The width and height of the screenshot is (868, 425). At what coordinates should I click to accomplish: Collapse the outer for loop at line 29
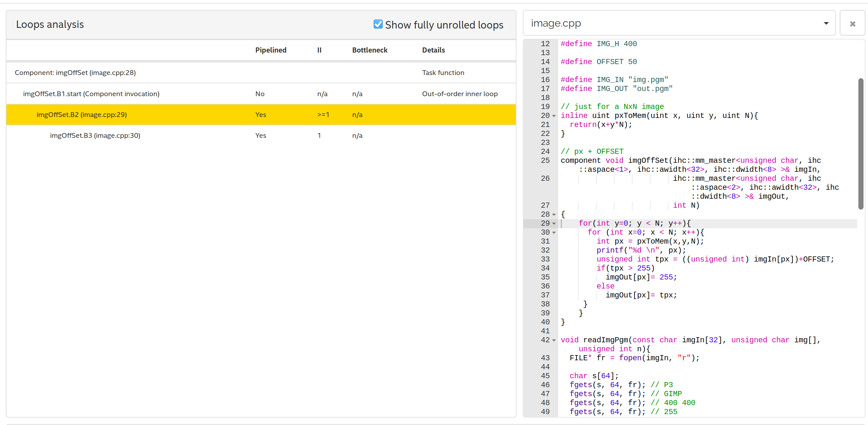coord(554,224)
